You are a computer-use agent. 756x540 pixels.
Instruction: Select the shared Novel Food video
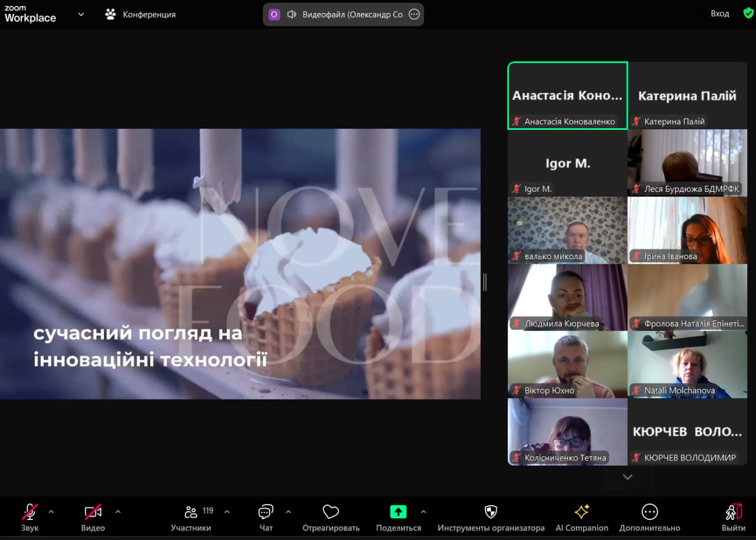click(240, 264)
